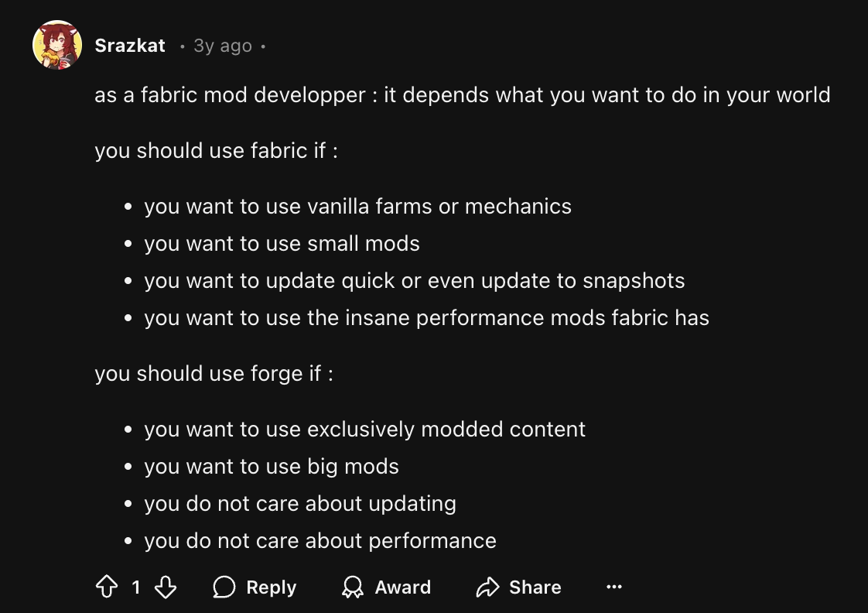
Task: Click the "vanilla farms or mechanics" bullet
Action: [x=357, y=207]
